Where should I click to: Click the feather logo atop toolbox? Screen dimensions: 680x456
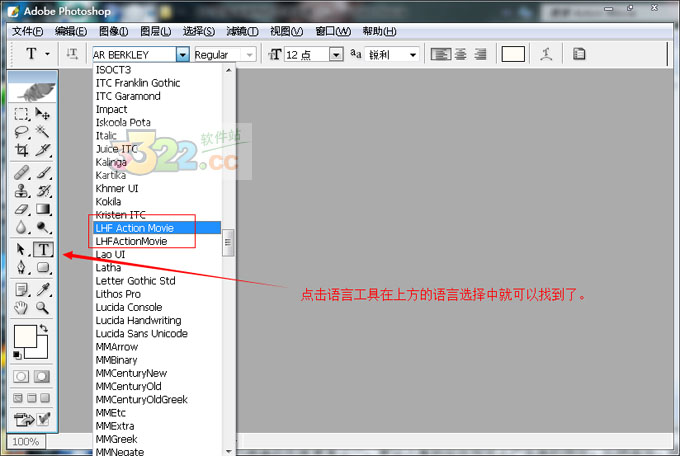[x=33, y=87]
